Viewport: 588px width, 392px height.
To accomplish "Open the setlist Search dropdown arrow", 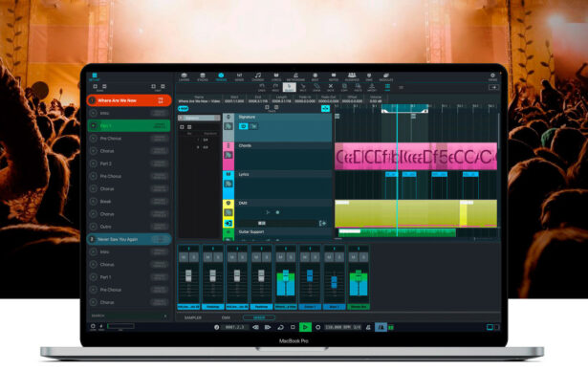I will click(165, 316).
